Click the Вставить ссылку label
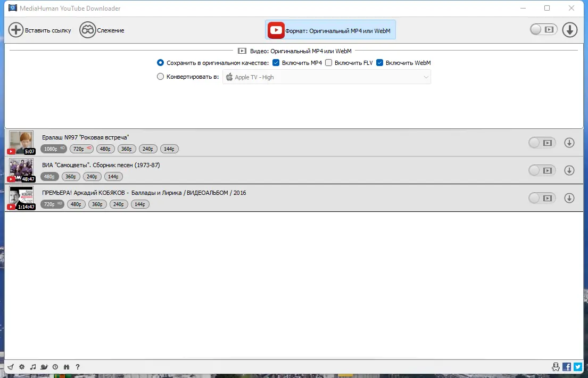588x378 pixels. (48, 30)
